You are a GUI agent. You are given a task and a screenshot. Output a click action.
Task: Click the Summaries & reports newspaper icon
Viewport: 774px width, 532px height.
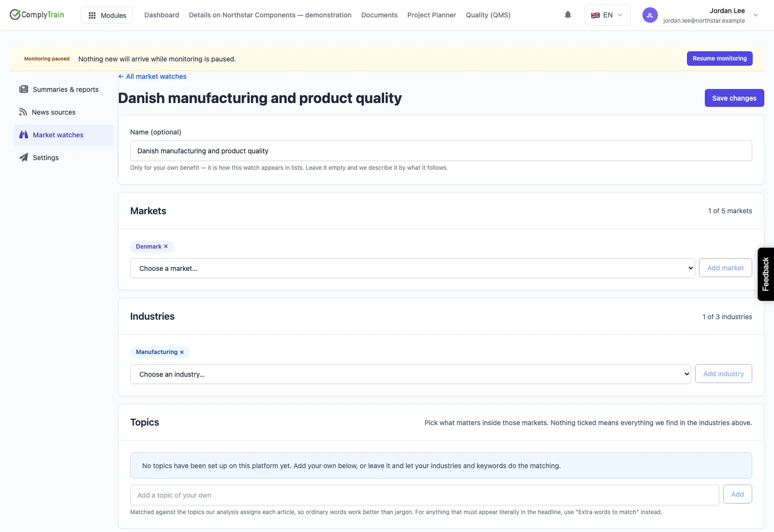23,89
